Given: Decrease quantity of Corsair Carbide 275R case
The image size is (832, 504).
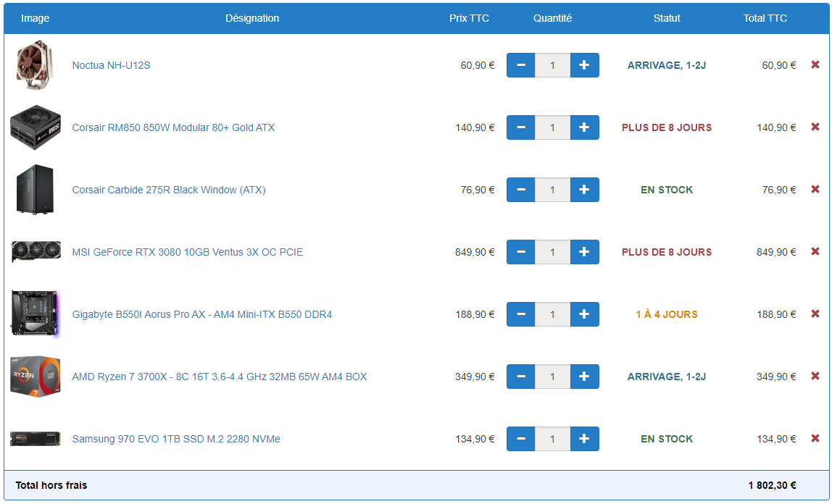Looking at the screenshot, I should coord(520,190).
